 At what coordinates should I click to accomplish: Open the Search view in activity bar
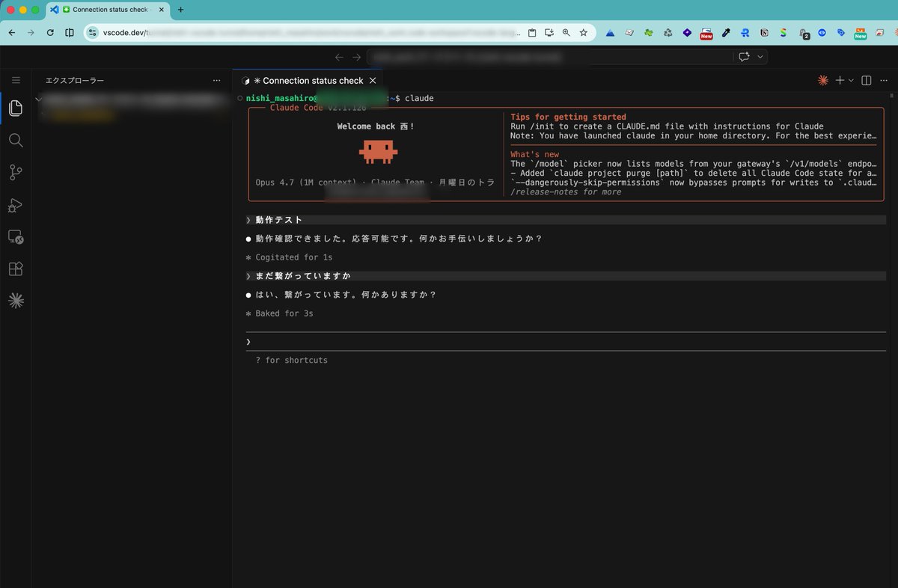(16, 141)
